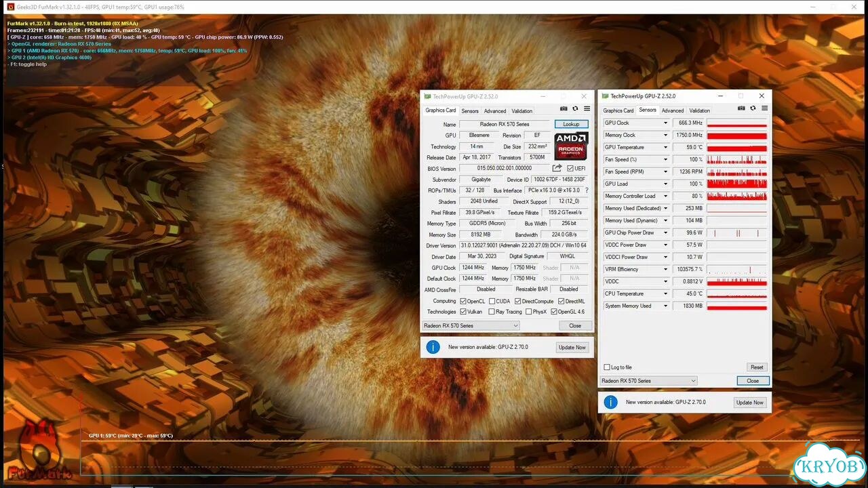This screenshot has height=488, width=868.
Task: Open Validation tab in Sensors window
Action: [700, 110]
